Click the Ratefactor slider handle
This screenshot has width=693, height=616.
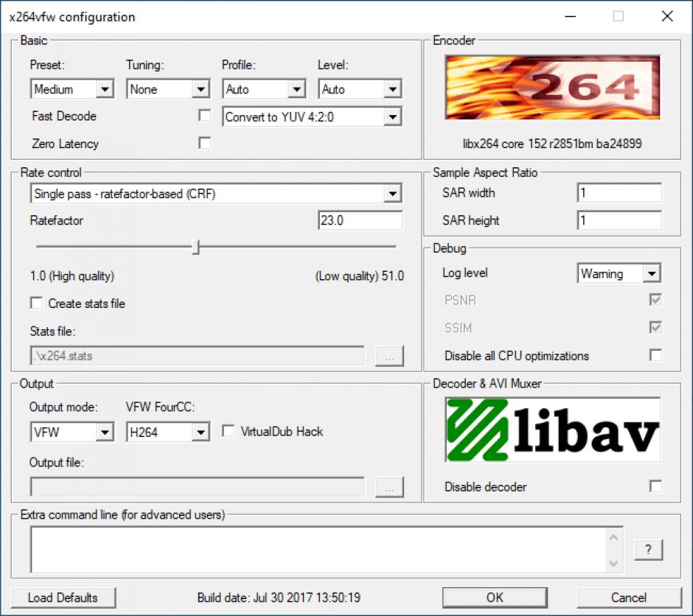[196, 248]
